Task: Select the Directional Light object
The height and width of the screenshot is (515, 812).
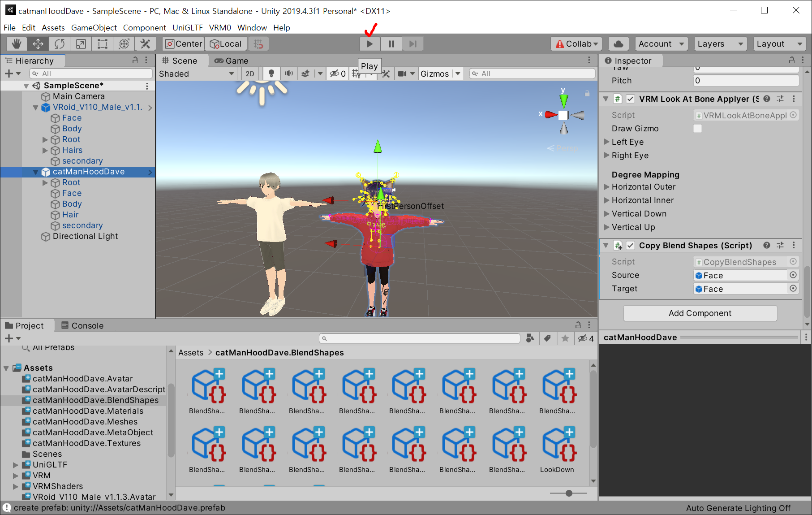Action: click(x=85, y=236)
